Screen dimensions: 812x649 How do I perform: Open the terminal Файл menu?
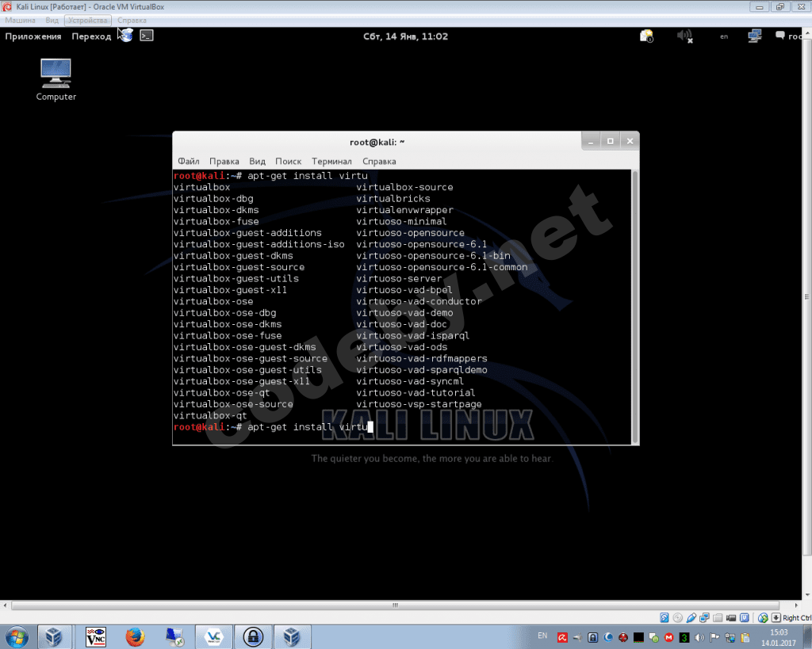[189, 161]
